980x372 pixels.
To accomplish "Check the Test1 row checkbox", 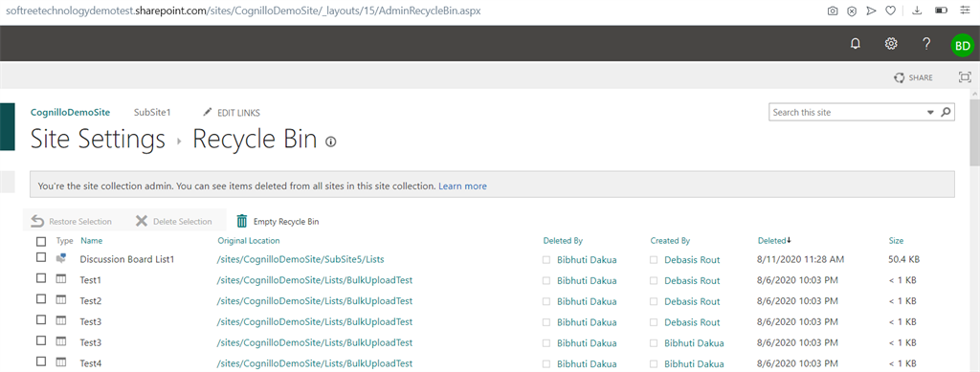I will point(41,277).
